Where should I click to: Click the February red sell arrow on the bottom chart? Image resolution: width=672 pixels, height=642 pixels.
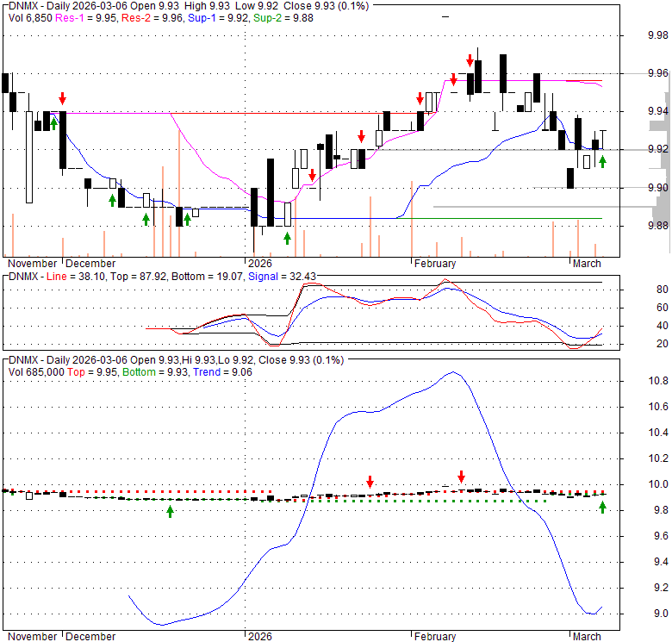tap(461, 477)
